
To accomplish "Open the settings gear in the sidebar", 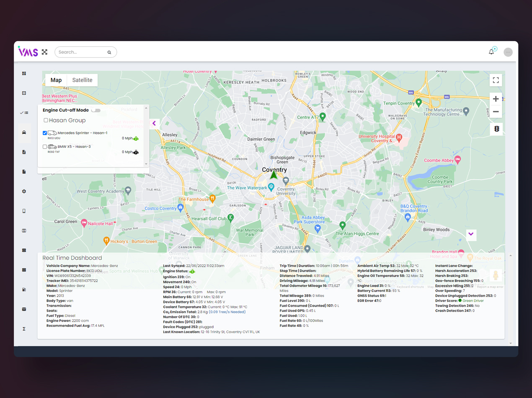I will 24,191.
